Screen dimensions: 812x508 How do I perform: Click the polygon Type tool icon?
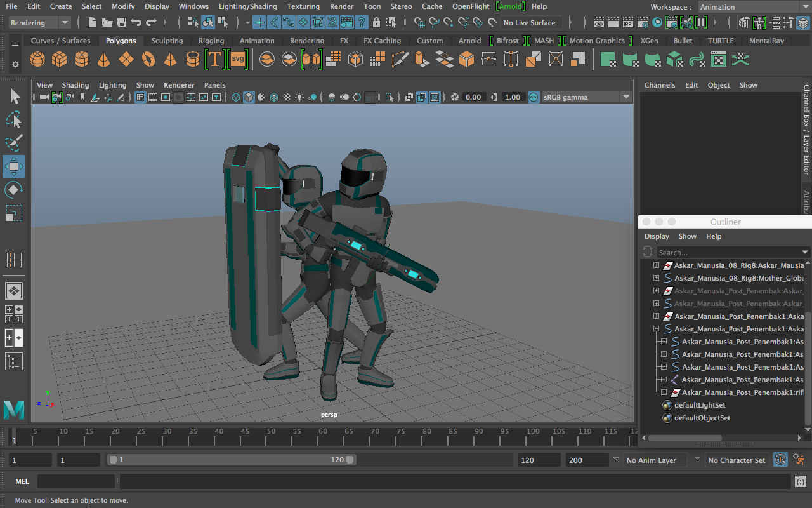click(215, 60)
